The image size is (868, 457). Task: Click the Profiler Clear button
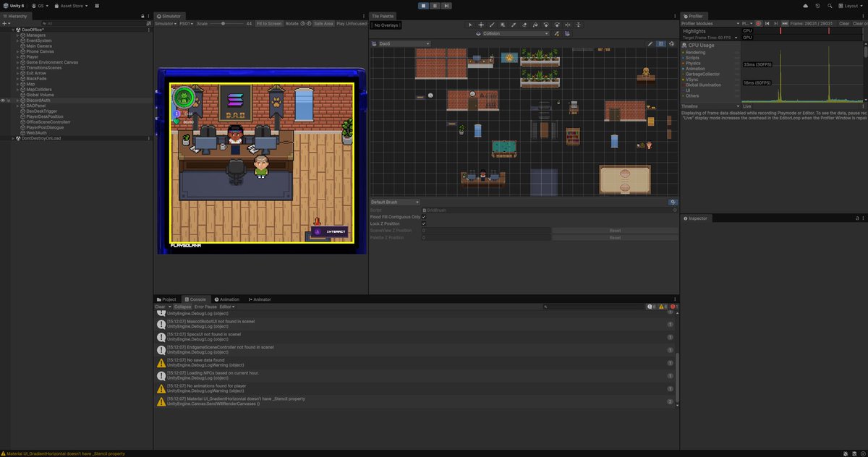point(844,23)
